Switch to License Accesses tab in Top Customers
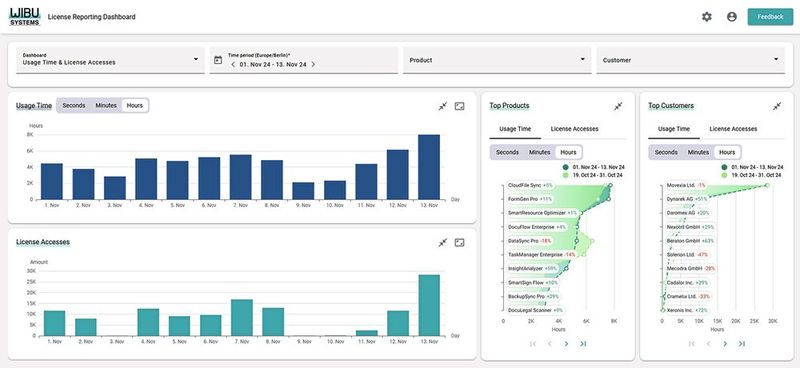Viewport: 800px width, 368px height. pos(733,129)
